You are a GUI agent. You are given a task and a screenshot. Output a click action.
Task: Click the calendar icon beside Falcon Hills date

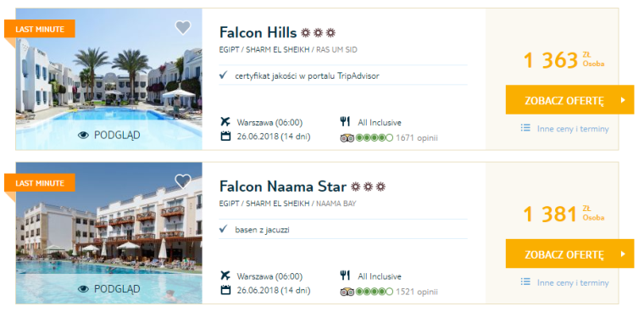pyautogui.click(x=225, y=136)
